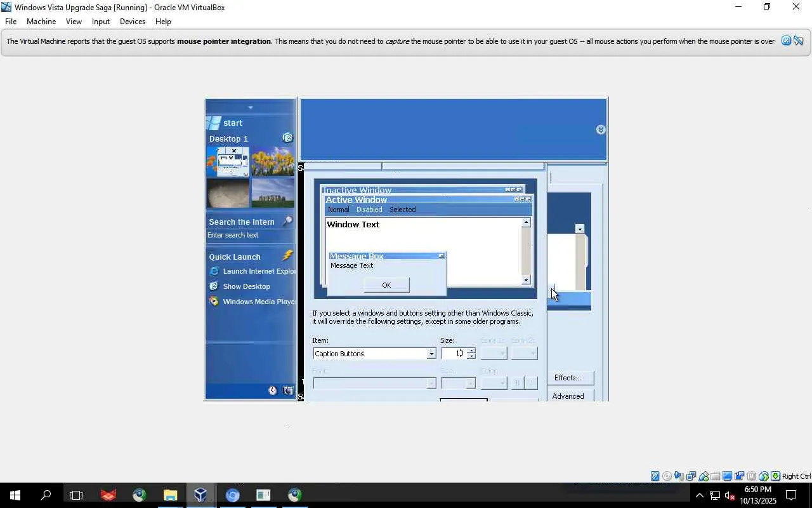Click the Show Desktop link
Viewport: 812px width, 508px height.
coord(246,286)
